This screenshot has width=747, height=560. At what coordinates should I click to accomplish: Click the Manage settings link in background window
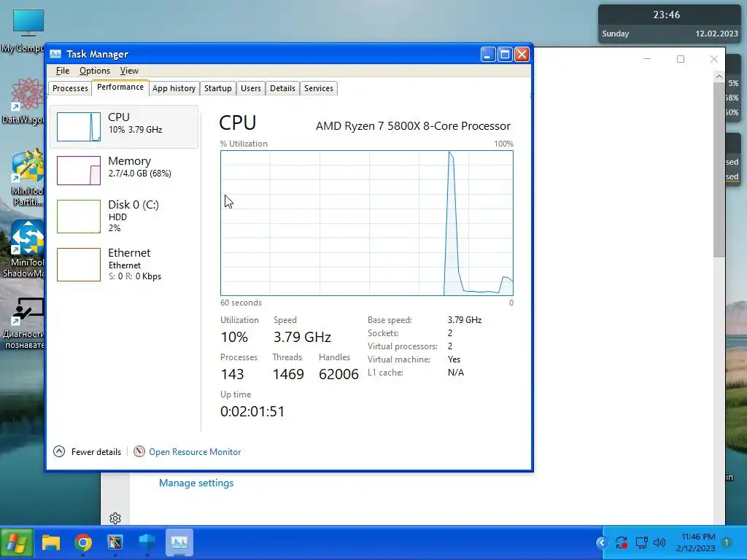tap(196, 483)
